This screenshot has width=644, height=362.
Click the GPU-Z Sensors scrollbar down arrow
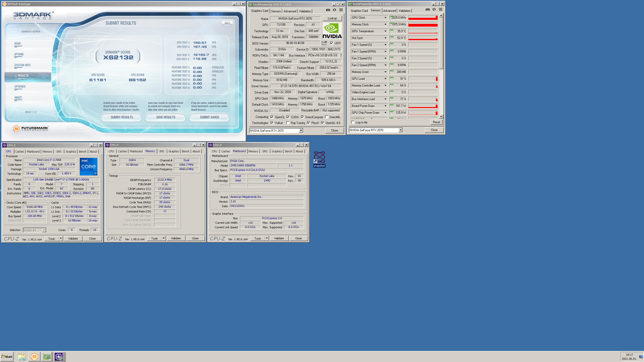point(441,117)
